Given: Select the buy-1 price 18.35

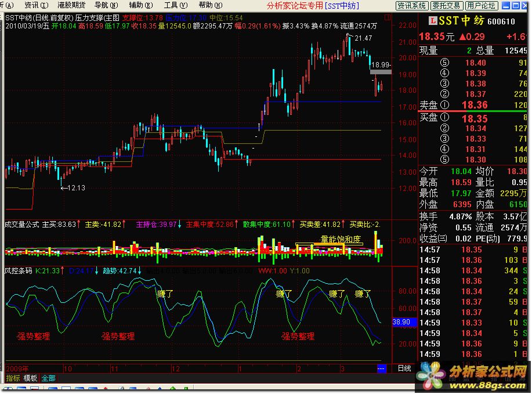Looking at the screenshot, I should click(475, 119).
